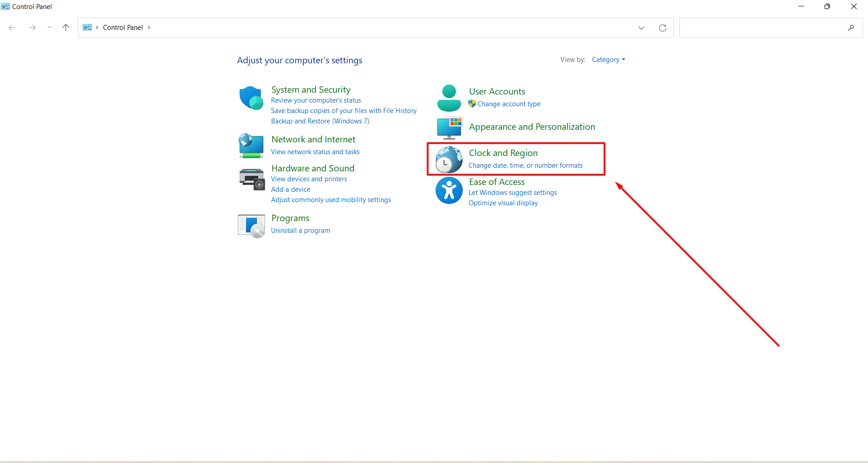This screenshot has height=463, width=868.
Task: Open Network and Internet heading
Action: [x=313, y=139]
